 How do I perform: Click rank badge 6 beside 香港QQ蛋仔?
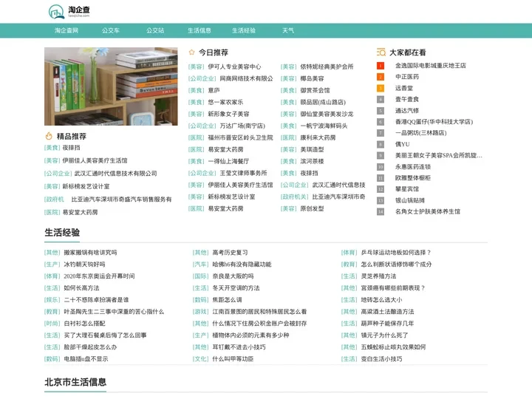(381, 122)
